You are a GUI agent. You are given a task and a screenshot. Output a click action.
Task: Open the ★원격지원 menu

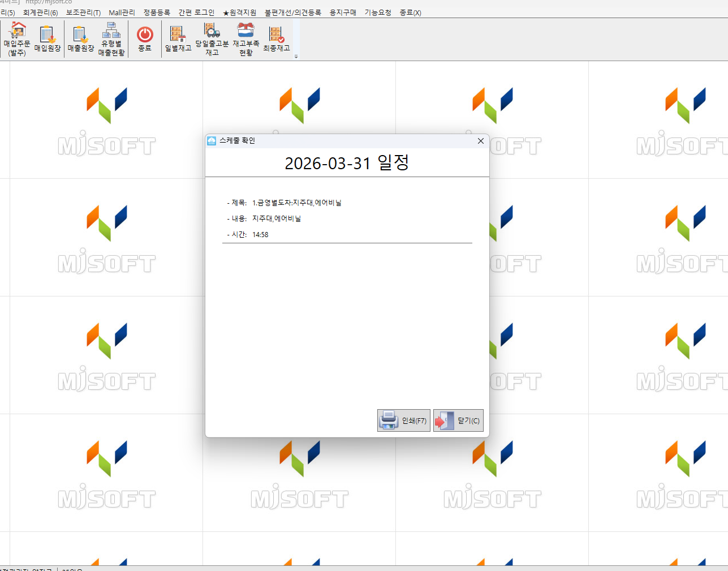239,12
